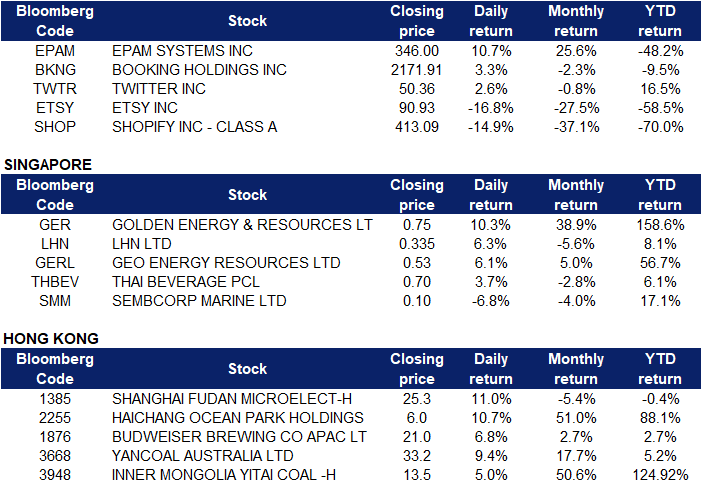Viewport: 701px width, 484px height.
Task: Click the TWITTER INC closing price 50.36
Action: 417,89
